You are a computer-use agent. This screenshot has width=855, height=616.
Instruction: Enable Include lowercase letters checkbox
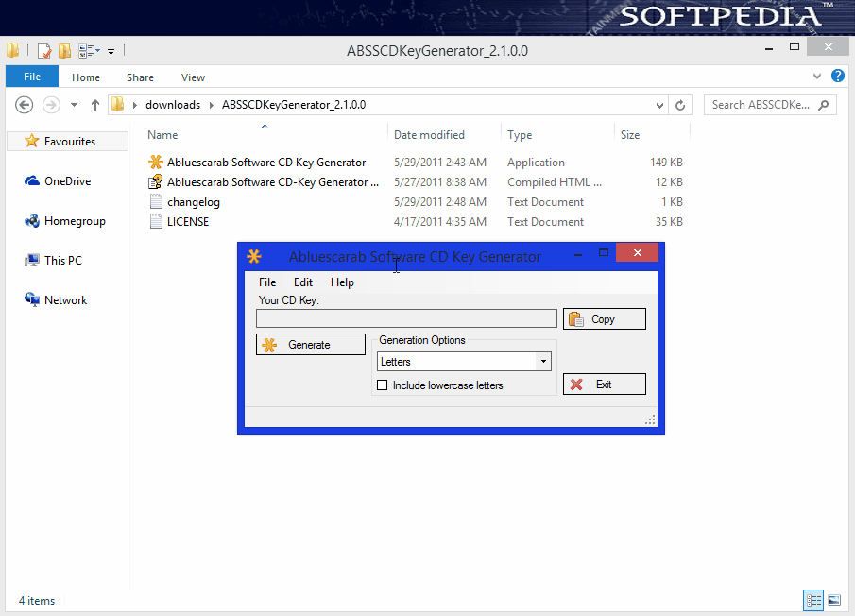point(383,385)
